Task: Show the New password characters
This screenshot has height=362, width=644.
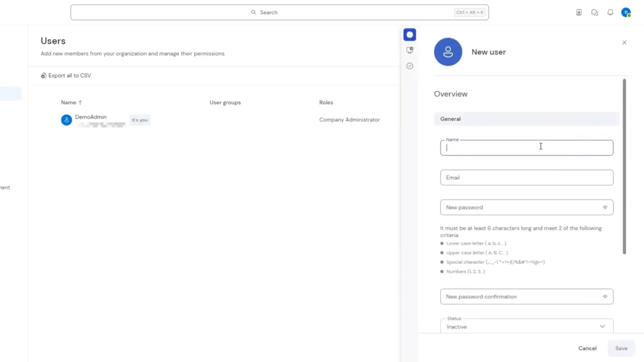Action: click(x=605, y=208)
